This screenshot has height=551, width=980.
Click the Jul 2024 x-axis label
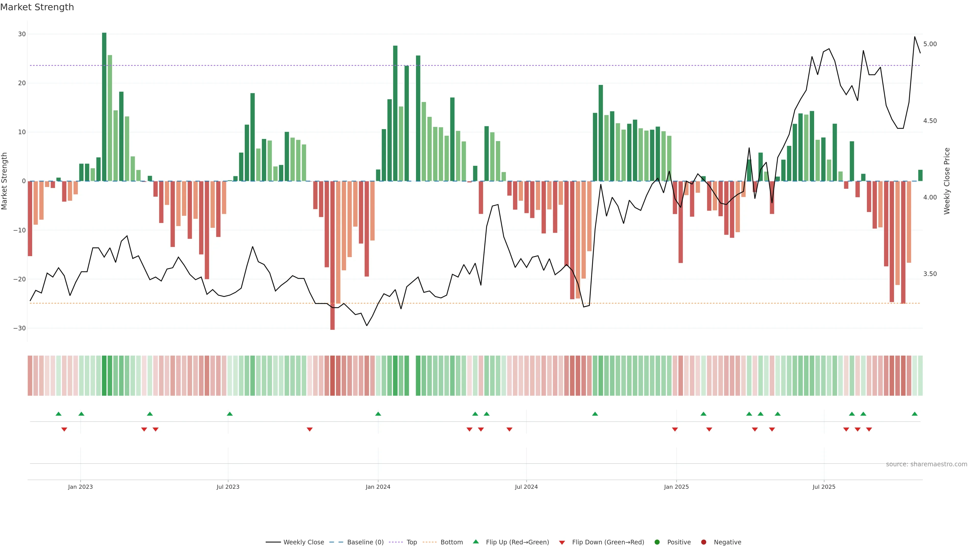coord(526,487)
